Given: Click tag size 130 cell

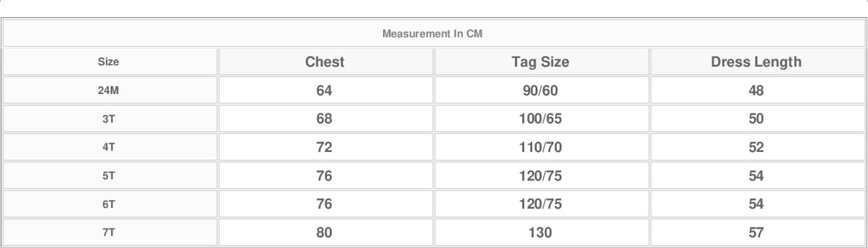Looking at the screenshot, I should [540, 233].
